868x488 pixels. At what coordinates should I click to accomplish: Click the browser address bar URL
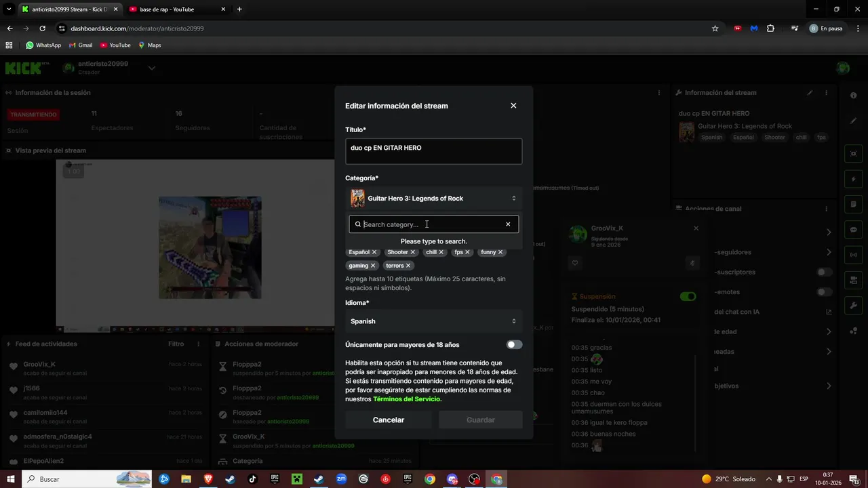click(137, 28)
